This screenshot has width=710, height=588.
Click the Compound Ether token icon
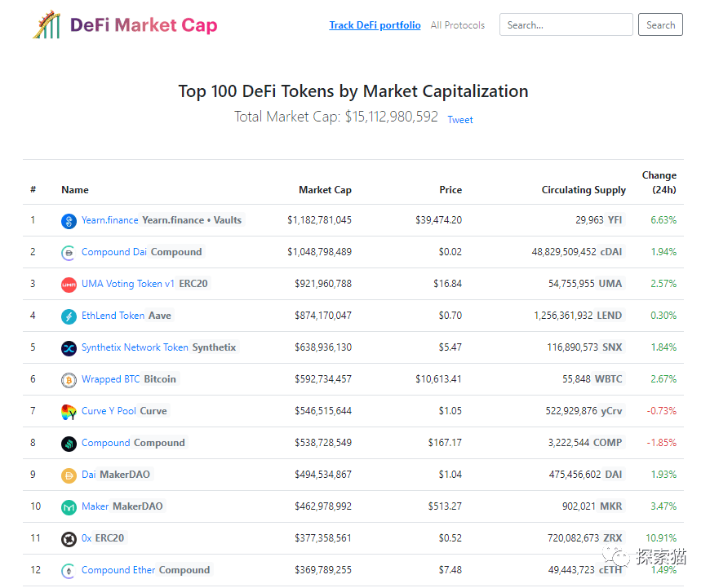(x=69, y=570)
